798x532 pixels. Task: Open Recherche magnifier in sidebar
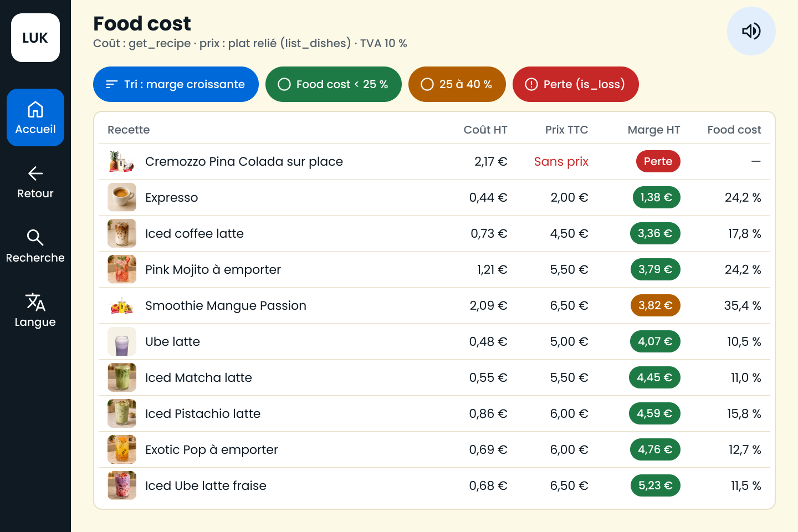(35, 246)
